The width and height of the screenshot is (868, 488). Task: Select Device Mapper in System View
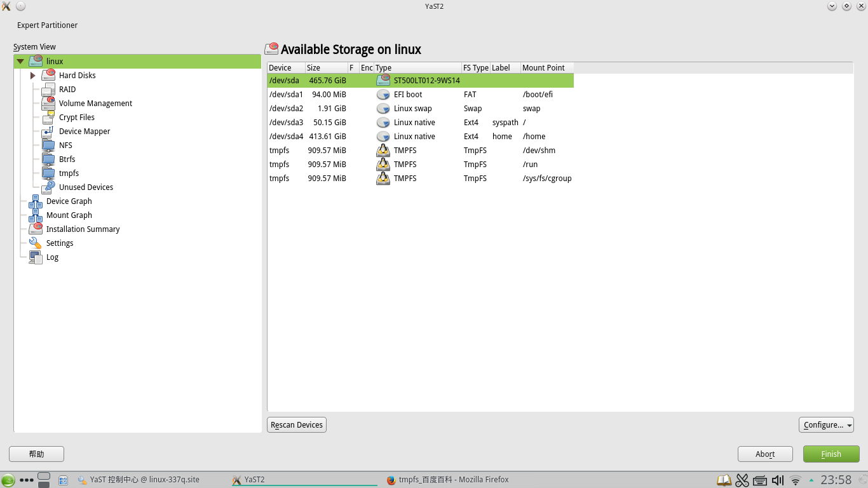85,131
